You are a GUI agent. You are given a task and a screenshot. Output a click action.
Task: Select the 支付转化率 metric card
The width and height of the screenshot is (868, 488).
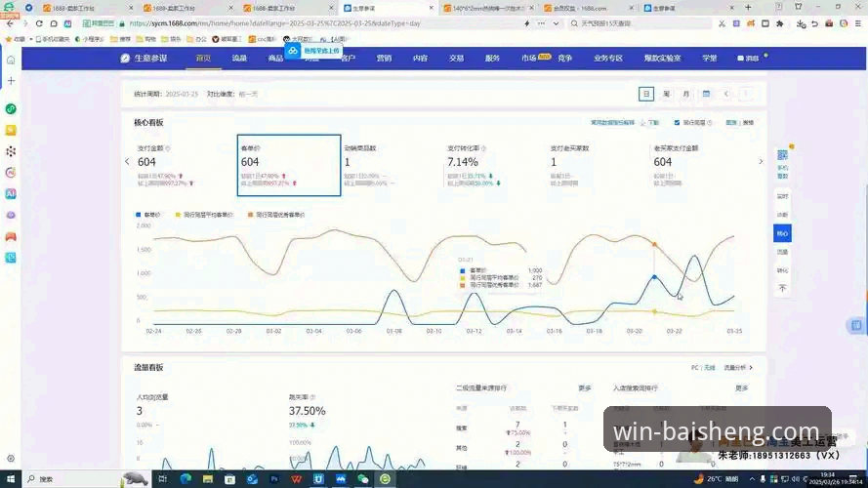point(488,161)
